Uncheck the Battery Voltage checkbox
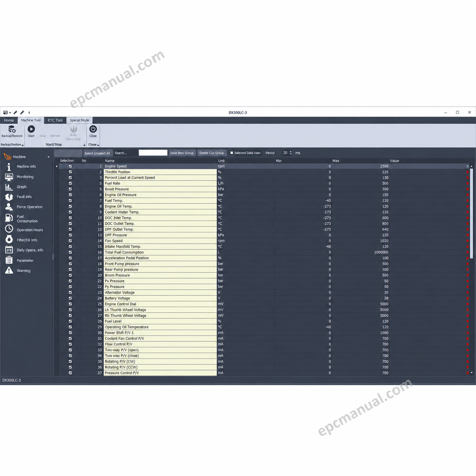Viewport: 476px width, 476px height. click(70, 298)
